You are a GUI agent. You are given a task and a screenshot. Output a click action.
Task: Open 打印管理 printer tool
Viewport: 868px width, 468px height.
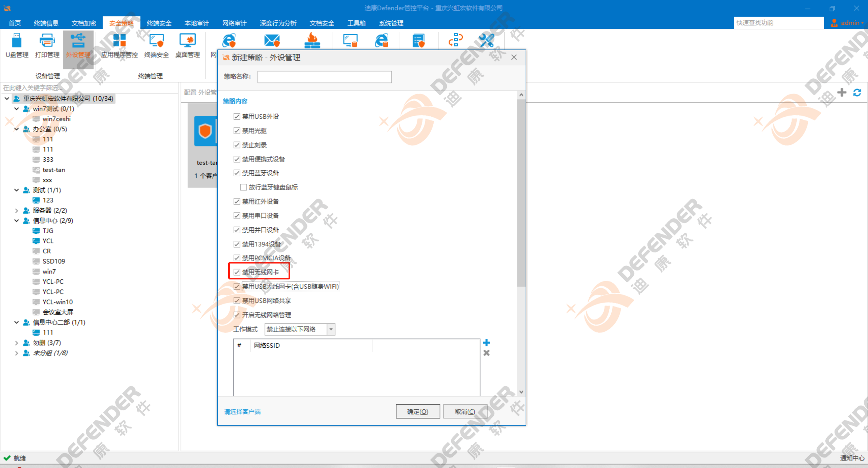tap(47, 46)
